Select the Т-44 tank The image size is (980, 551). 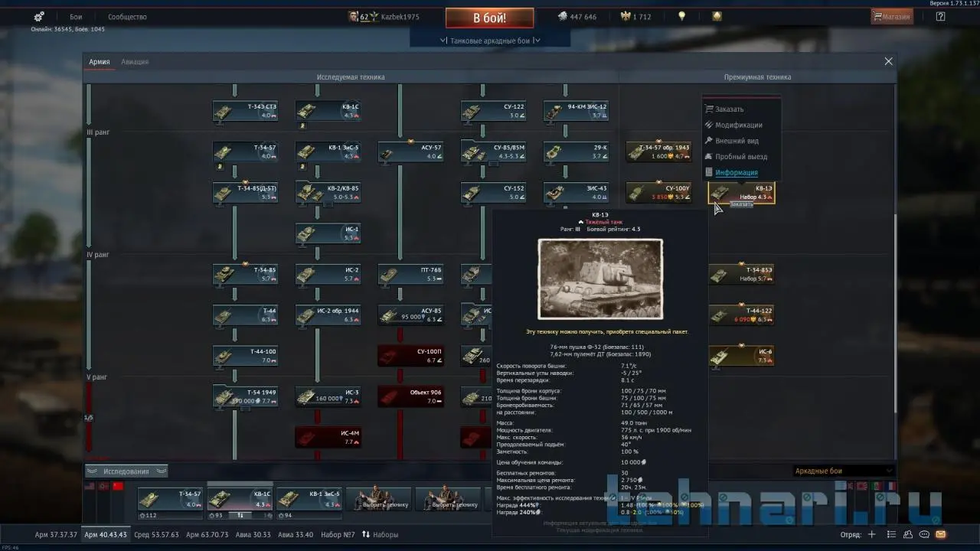click(245, 315)
